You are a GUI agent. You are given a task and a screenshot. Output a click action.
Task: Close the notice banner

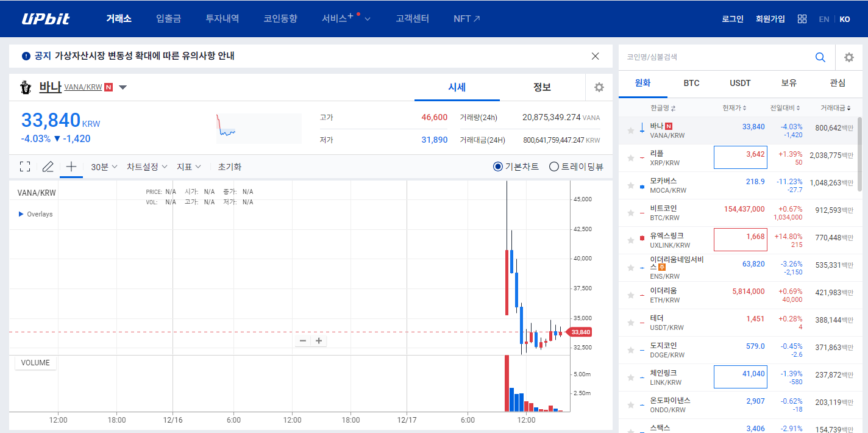coord(596,56)
